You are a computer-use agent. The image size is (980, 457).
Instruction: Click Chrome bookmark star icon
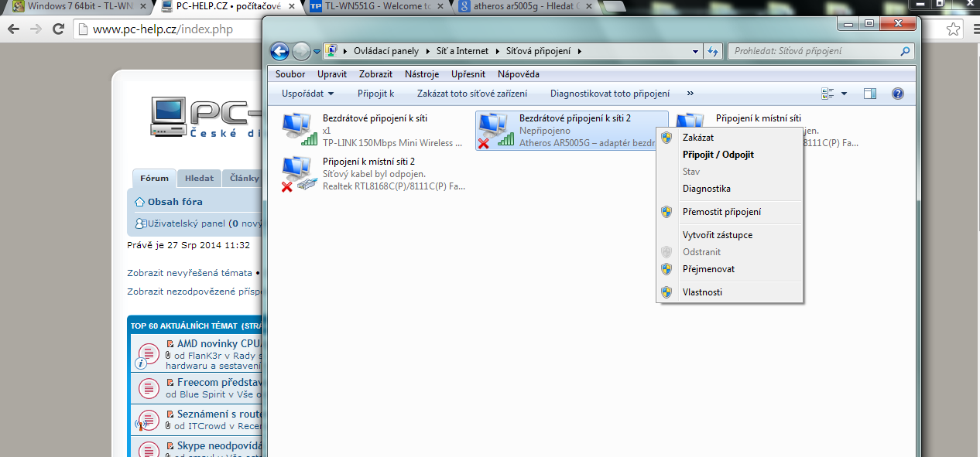[954, 29]
